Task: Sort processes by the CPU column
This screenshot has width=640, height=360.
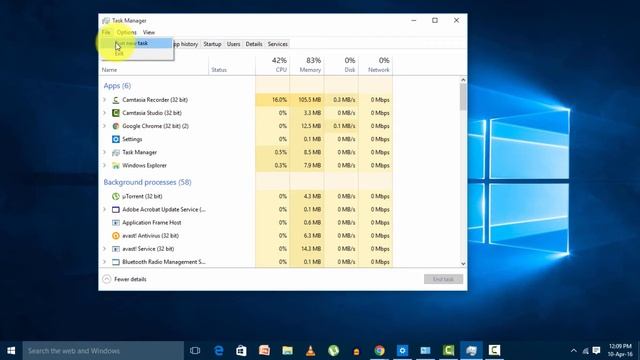Action: (x=273, y=64)
